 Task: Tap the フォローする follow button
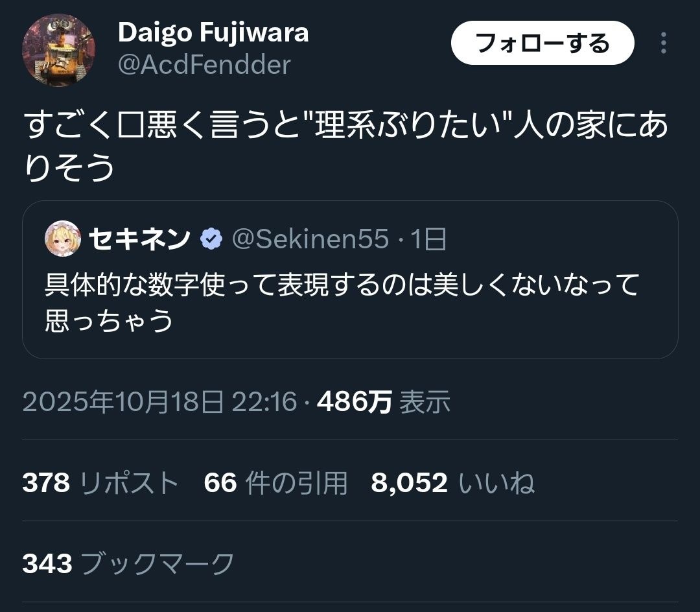click(542, 43)
